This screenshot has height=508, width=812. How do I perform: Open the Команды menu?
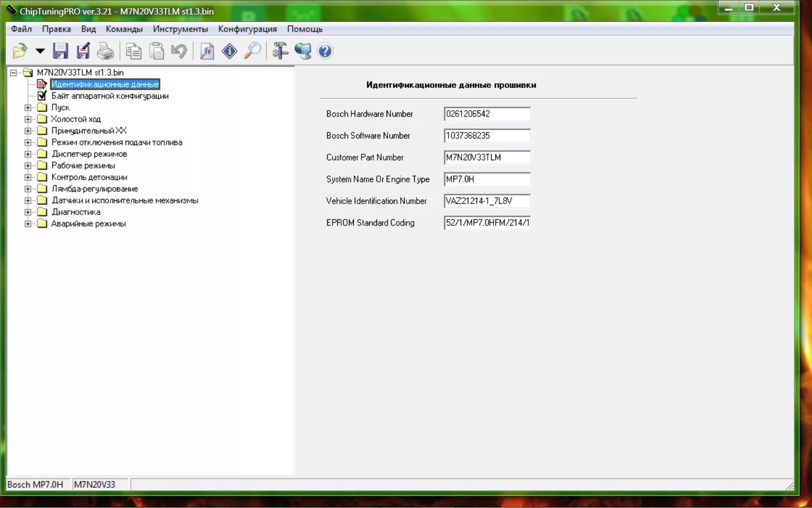124,29
